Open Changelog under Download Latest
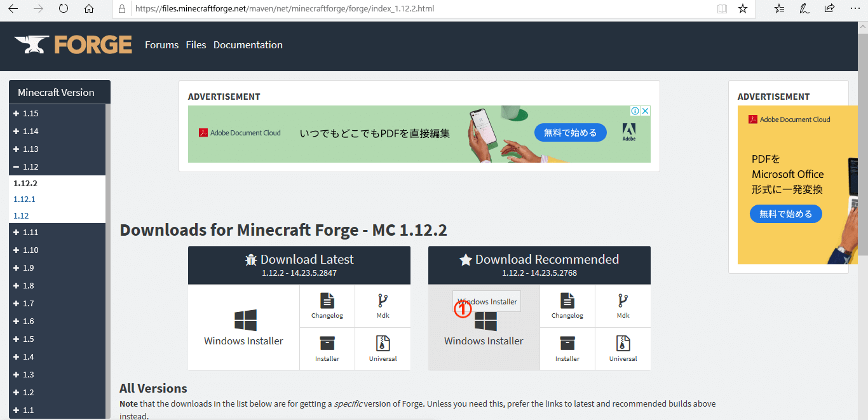 [327, 306]
